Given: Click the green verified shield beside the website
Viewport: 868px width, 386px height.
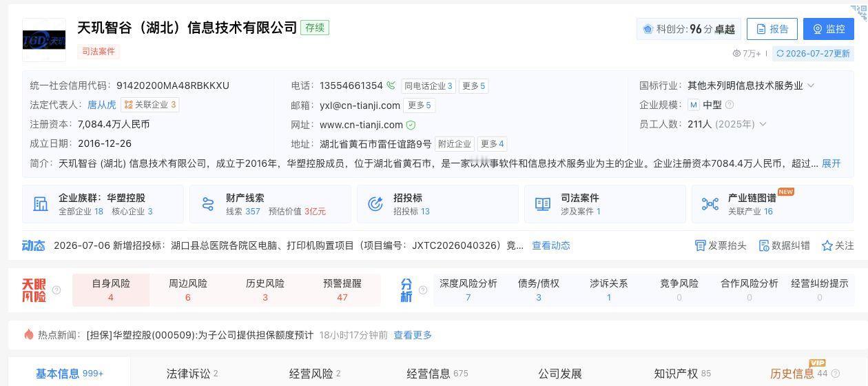Looking at the screenshot, I should (x=411, y=125).
